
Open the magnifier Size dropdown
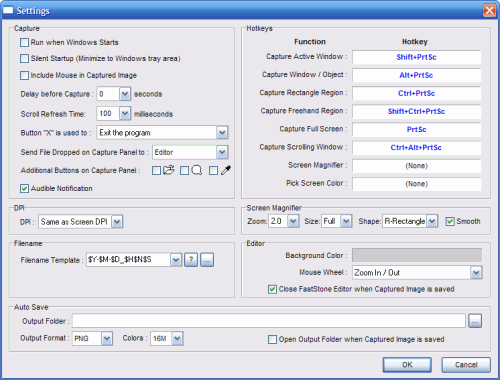[346, 221]
